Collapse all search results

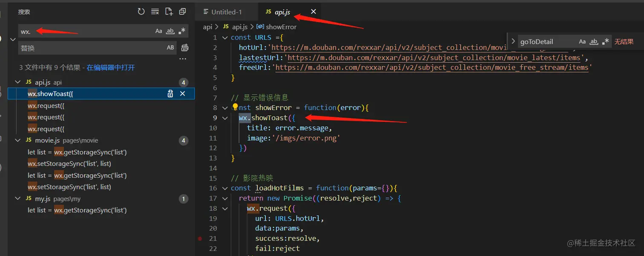coord(182,12)
